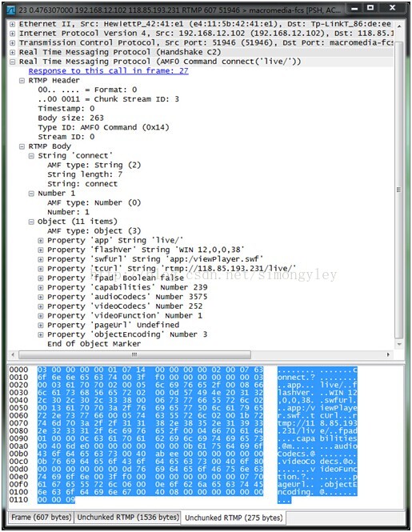Select the 'End Of Object Marker' line

pyautogui.click(x=94, y=344)
